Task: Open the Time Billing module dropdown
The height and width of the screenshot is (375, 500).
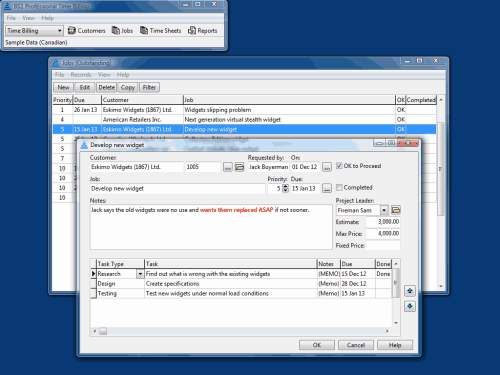Action: pos(34,31)
